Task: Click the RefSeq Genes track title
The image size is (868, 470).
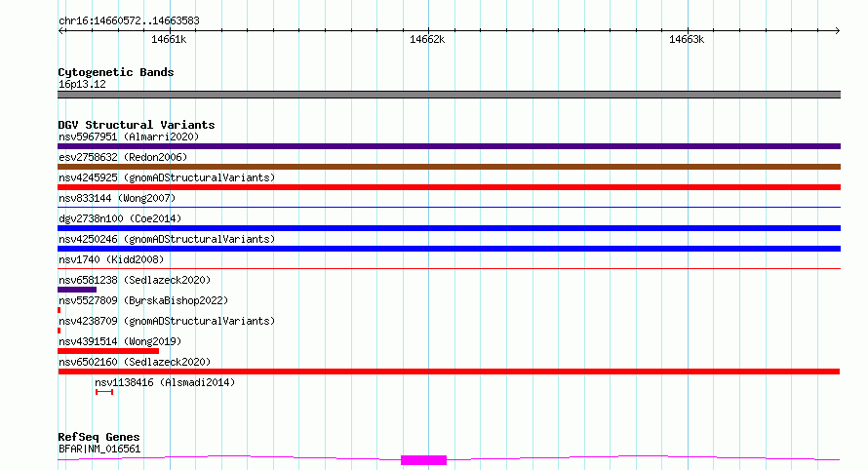Action: [x=99, y=437]
